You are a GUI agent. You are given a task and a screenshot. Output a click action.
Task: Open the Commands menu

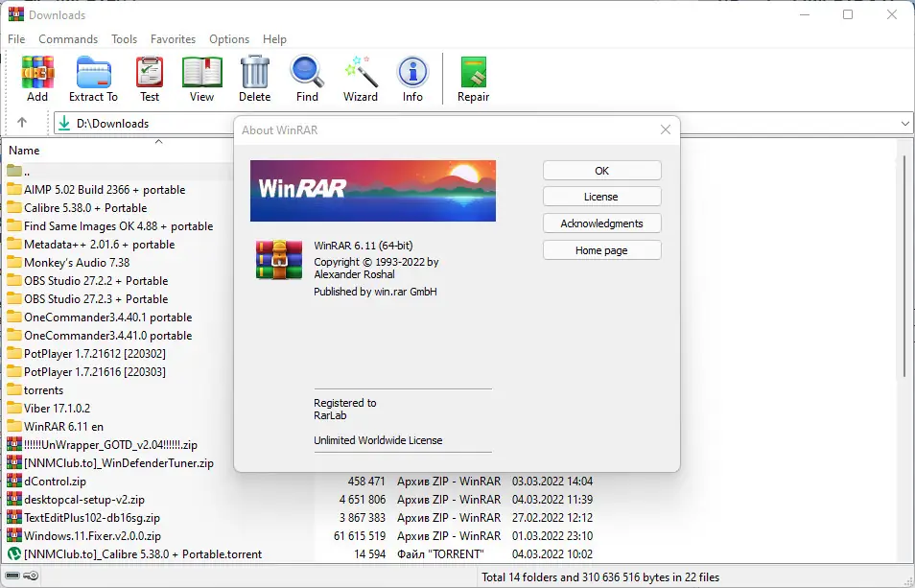[x=68, y=39]
